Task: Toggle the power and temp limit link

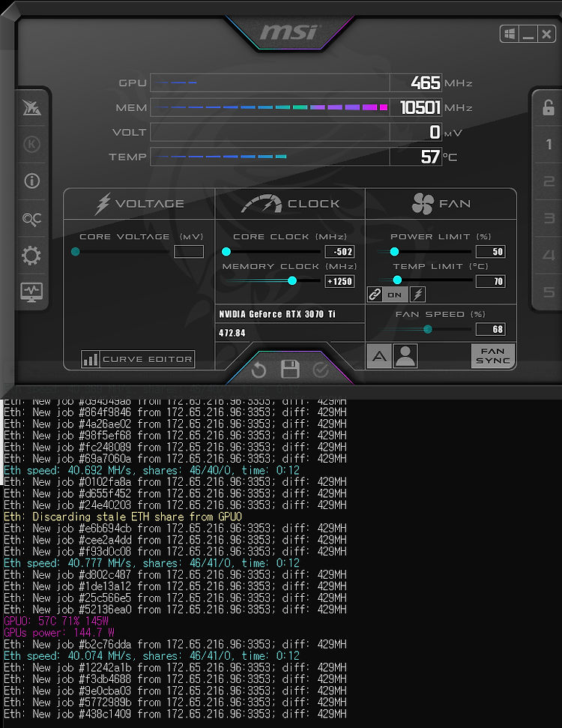Action: coord(375,295)
